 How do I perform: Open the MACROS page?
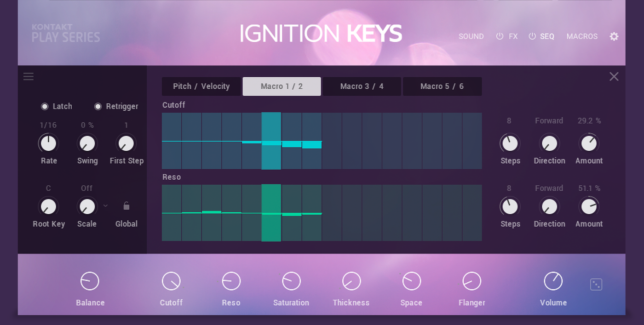point(582,36)
